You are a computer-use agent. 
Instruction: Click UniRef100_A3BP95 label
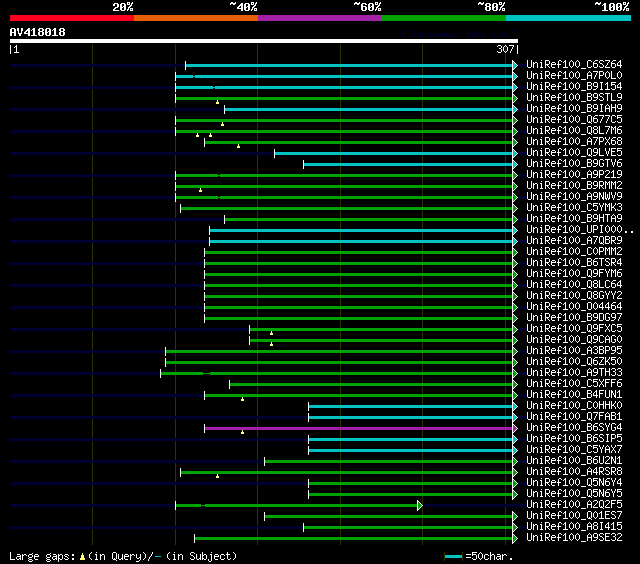(574, 351)
